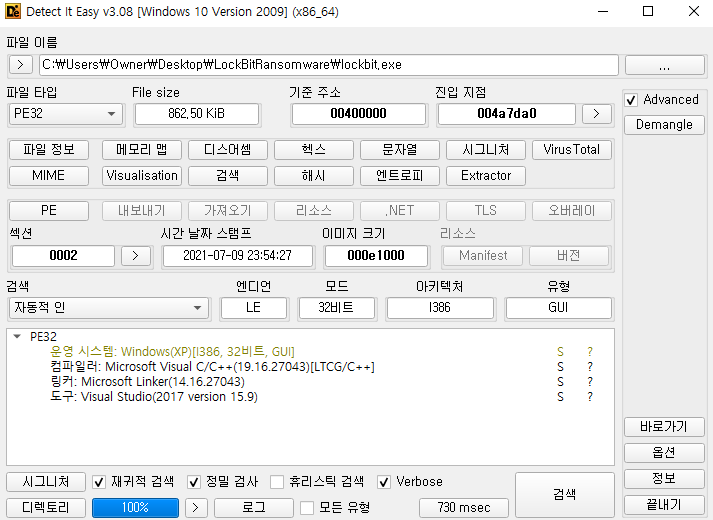Open 해시 hash button

[314, 176]
